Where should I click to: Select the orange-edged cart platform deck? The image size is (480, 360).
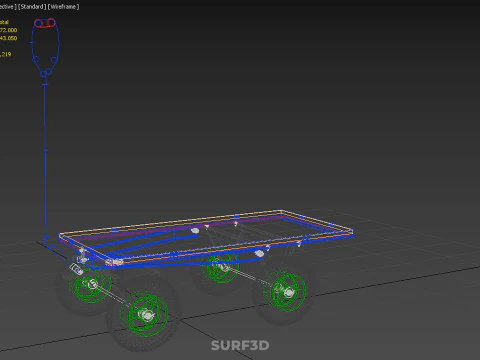tap(206, 237)
